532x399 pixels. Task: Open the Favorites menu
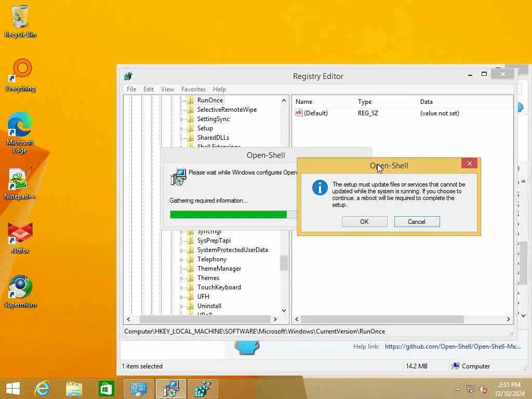pyautogui.click(x=193, y=89)
